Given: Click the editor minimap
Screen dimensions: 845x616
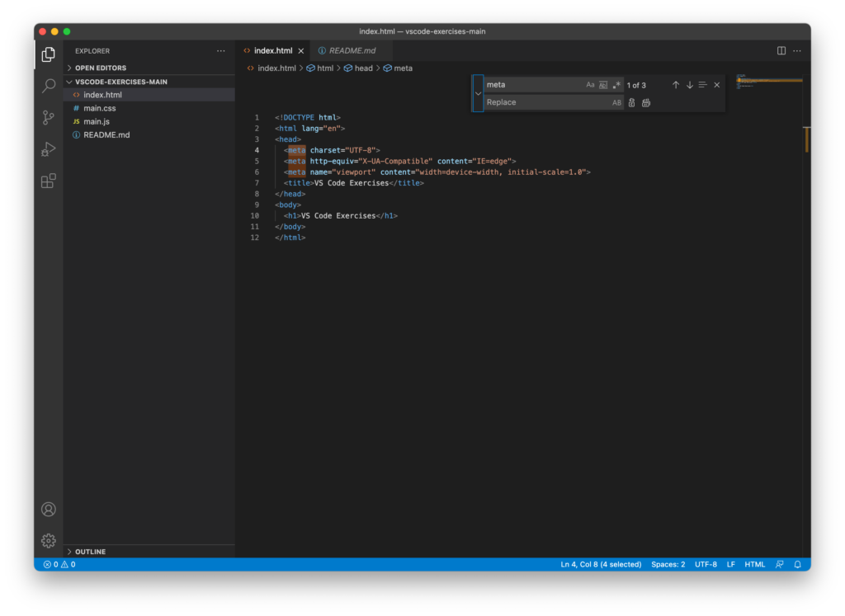Looking at the screenshot, I should point(769,81).
